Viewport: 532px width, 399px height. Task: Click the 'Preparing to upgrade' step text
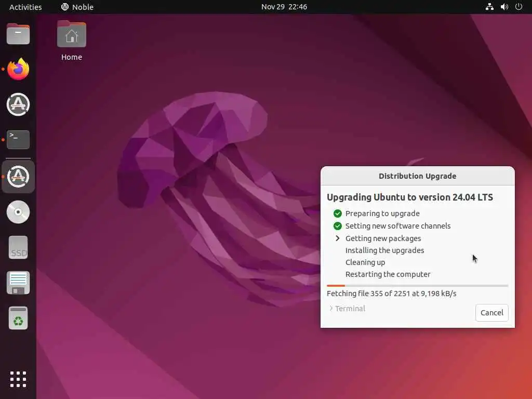(382, 214)
